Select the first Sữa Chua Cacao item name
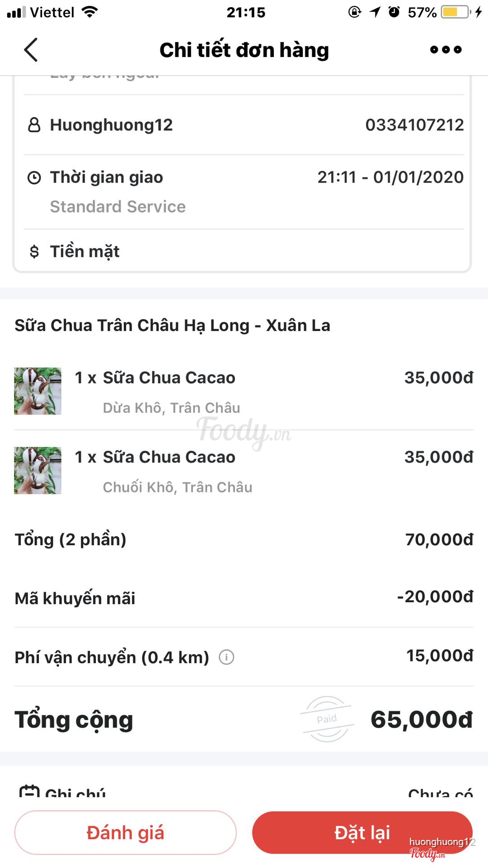488x868 pixels. click(x=169, y=378)
